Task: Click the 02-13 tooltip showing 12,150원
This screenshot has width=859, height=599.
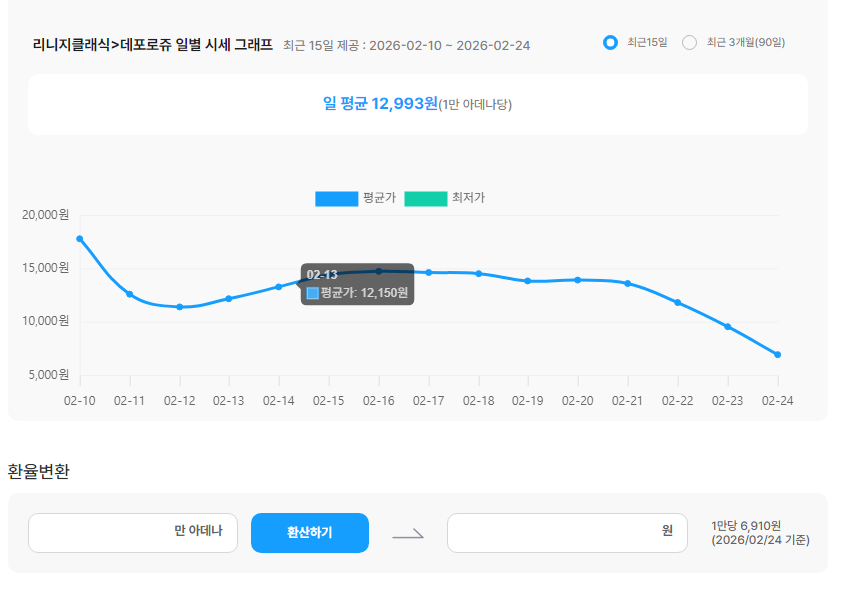Action: coord(358,283)
